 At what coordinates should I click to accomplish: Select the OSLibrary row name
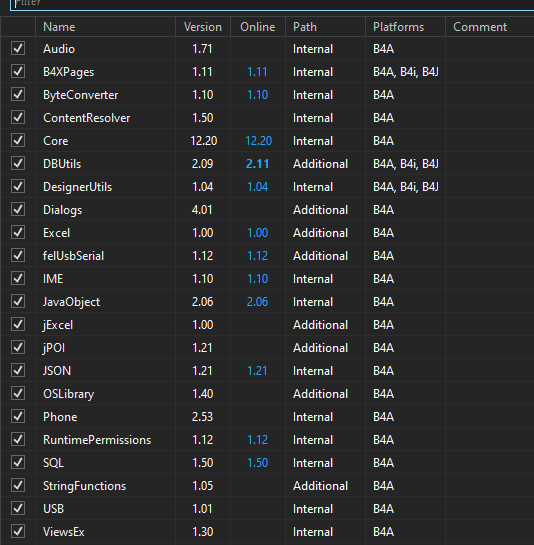68,394
